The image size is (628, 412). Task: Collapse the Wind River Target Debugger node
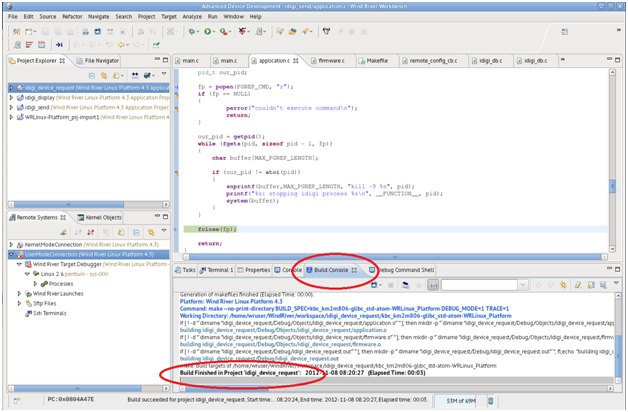(x=19, y=264)
